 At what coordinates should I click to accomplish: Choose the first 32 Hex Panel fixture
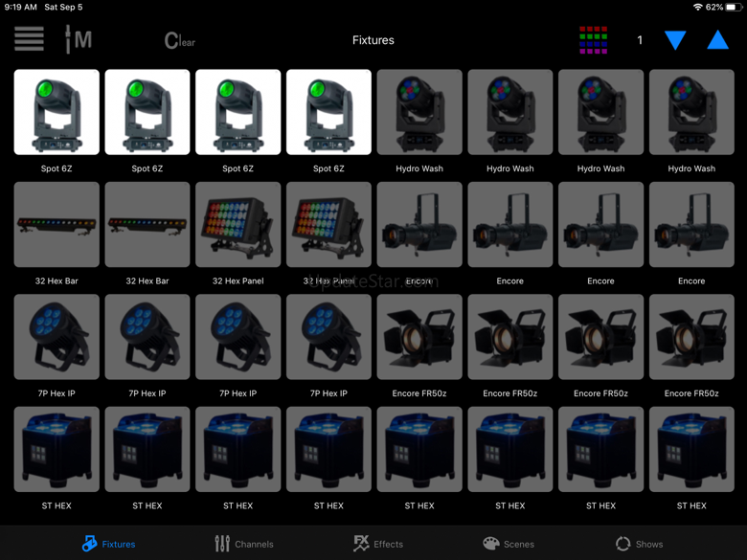tap(238, 225)
